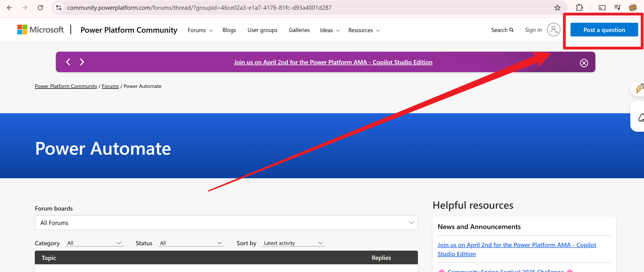The image size is (644, 272).
Task: Open the Galleries menu item
Action: tap(299, 30)
